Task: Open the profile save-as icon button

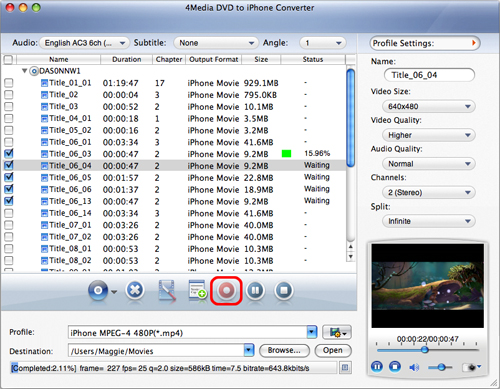Action: click(337, 332)
